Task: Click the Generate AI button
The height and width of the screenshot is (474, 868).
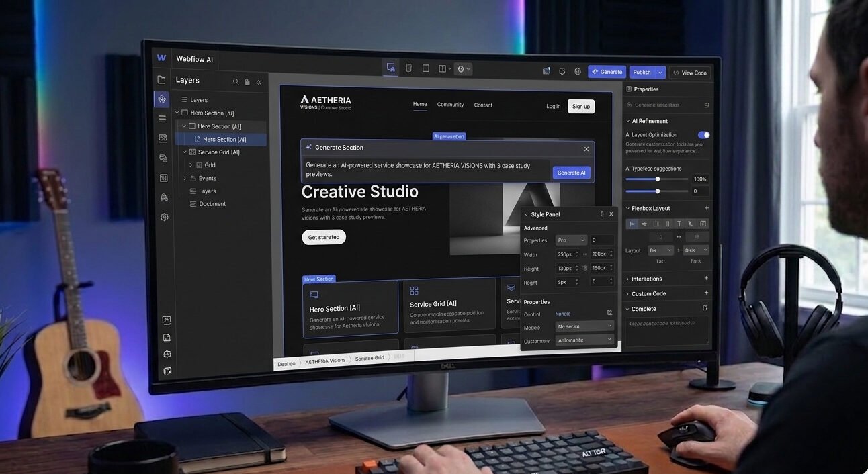Action: point(571,173)
